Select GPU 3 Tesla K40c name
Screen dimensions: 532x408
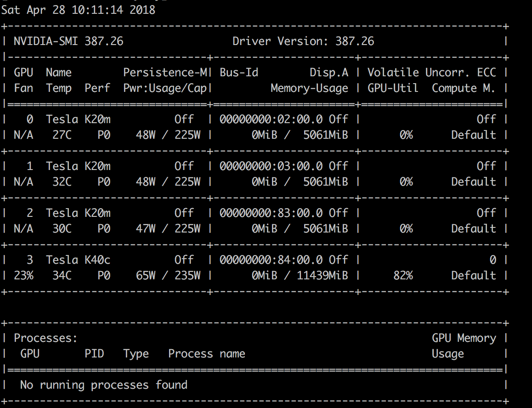pyautogui.click(x=79, y=260)
